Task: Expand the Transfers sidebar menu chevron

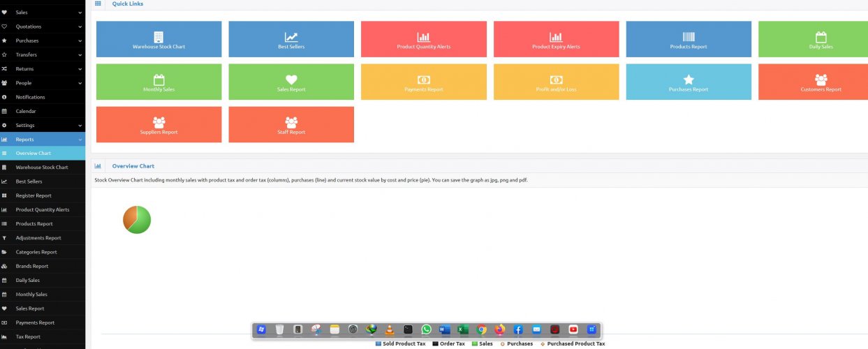Action: point(80,54)
